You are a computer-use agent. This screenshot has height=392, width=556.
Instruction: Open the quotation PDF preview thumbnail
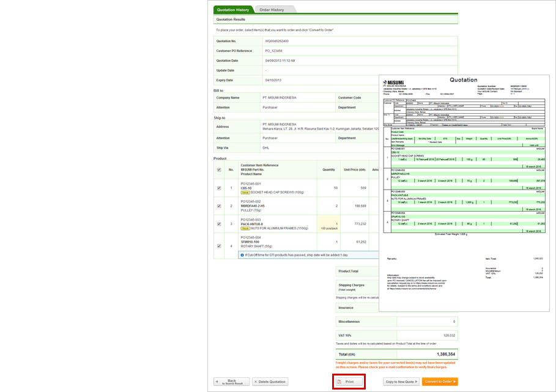point(464,193)
